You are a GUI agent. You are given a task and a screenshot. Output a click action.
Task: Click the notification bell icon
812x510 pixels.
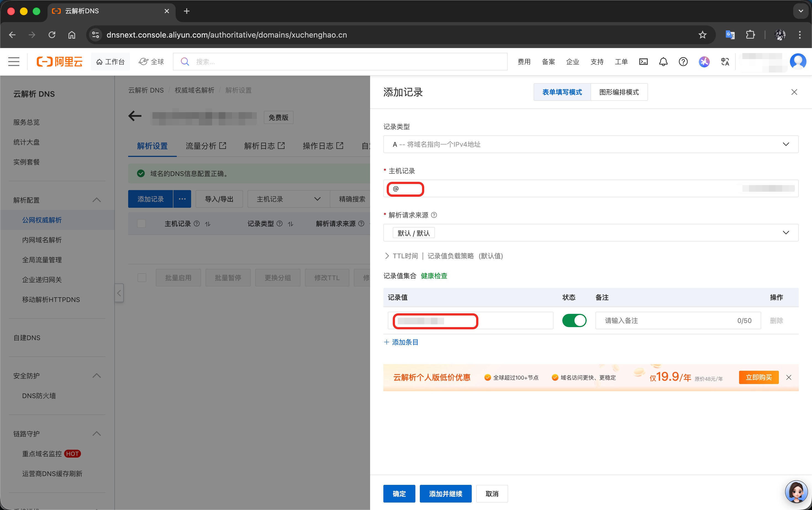[663, 62]
